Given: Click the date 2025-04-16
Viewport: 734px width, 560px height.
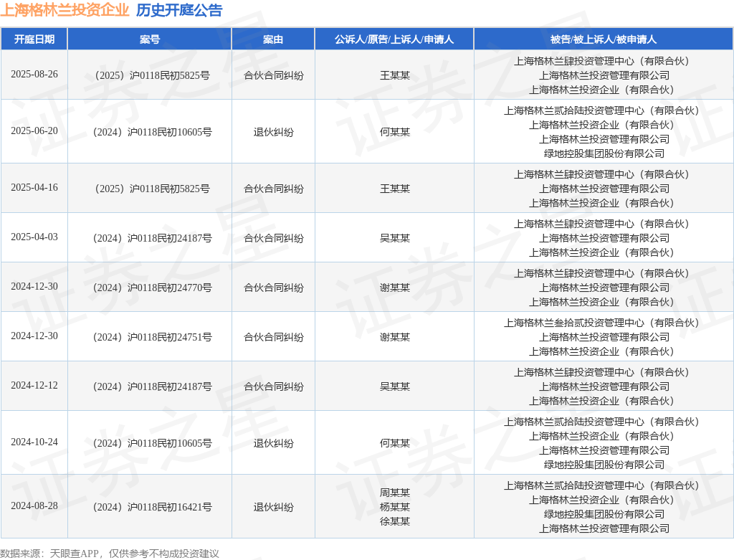Looking at the screenshot, I should pos(34,188).
